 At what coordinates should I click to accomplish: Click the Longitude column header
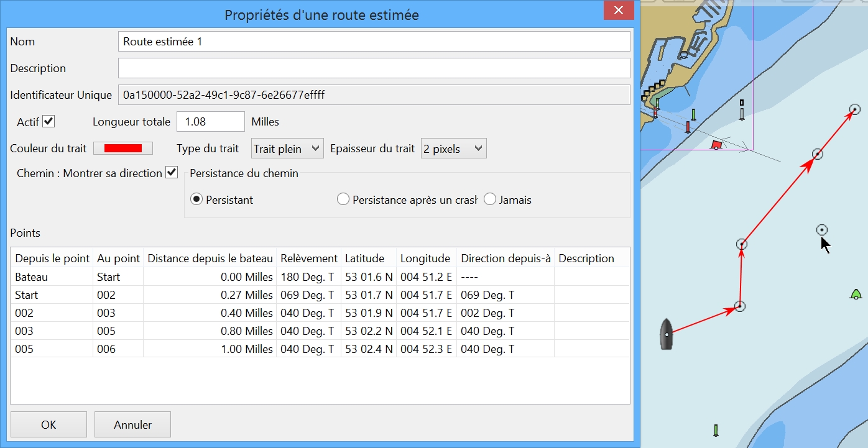(427, 258)
